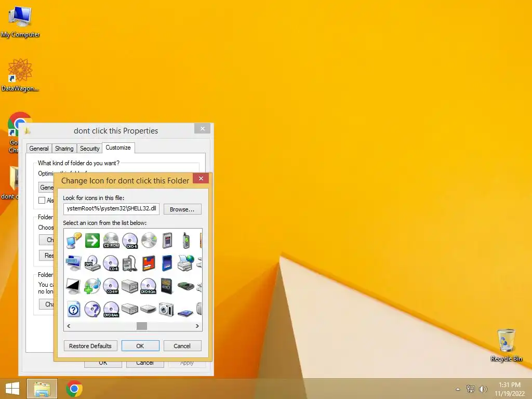This screenshot has width=532, height=399.
Task: Select the flat external drive icon
Action: [x=148, y=309]
